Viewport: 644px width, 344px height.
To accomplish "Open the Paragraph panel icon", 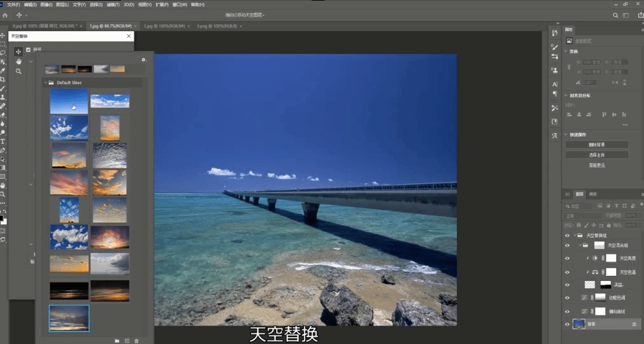I will coord(555,94).
